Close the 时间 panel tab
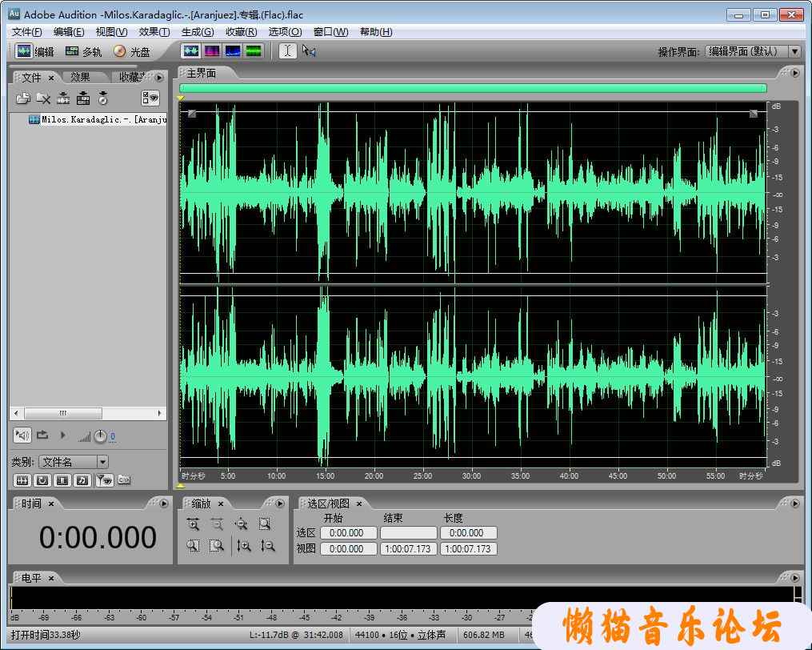 coord(51,504)
